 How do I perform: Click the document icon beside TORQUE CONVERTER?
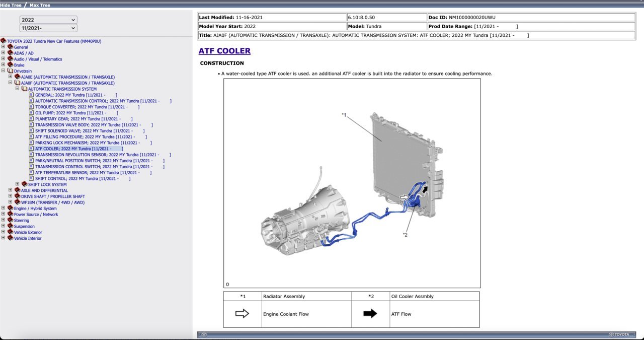[x=32, y=107]
